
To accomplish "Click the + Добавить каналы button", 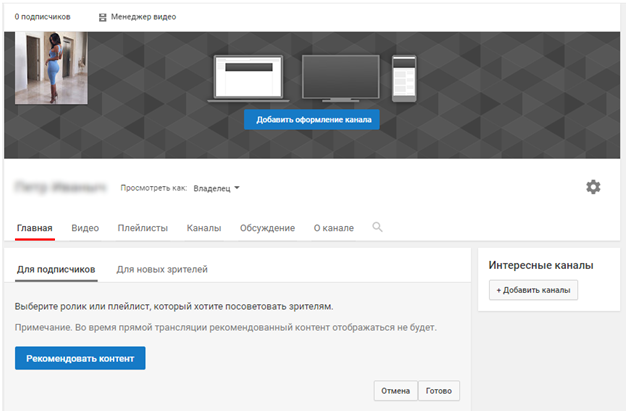I will (533, 290).
